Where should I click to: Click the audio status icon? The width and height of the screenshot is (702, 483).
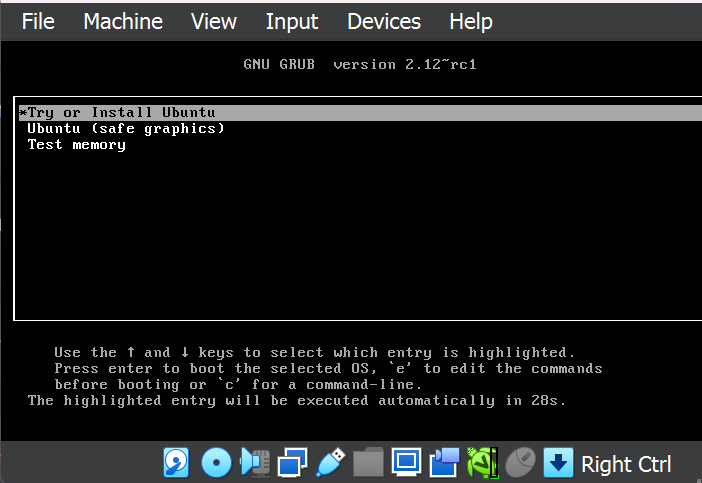point(255,462)
